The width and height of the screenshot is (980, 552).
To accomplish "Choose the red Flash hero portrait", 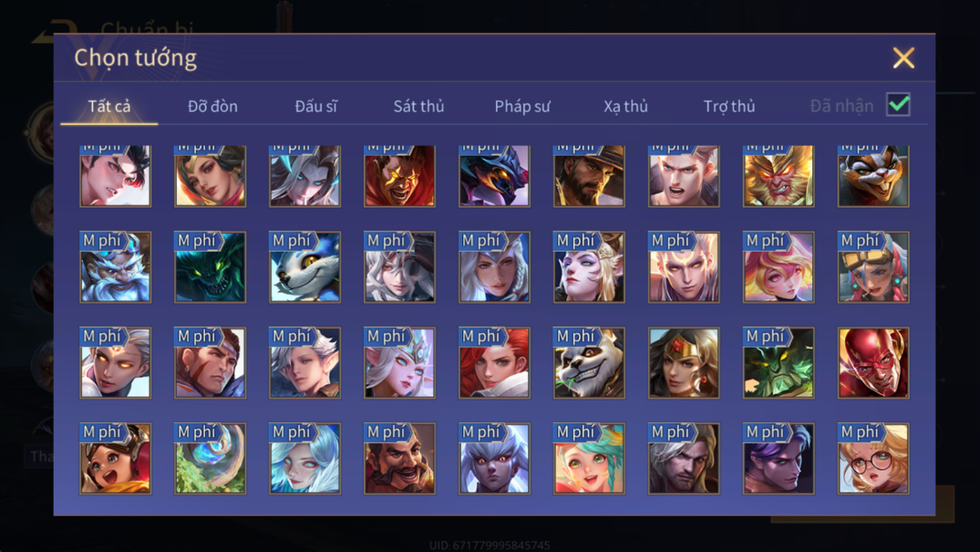I will click(873, 362).
